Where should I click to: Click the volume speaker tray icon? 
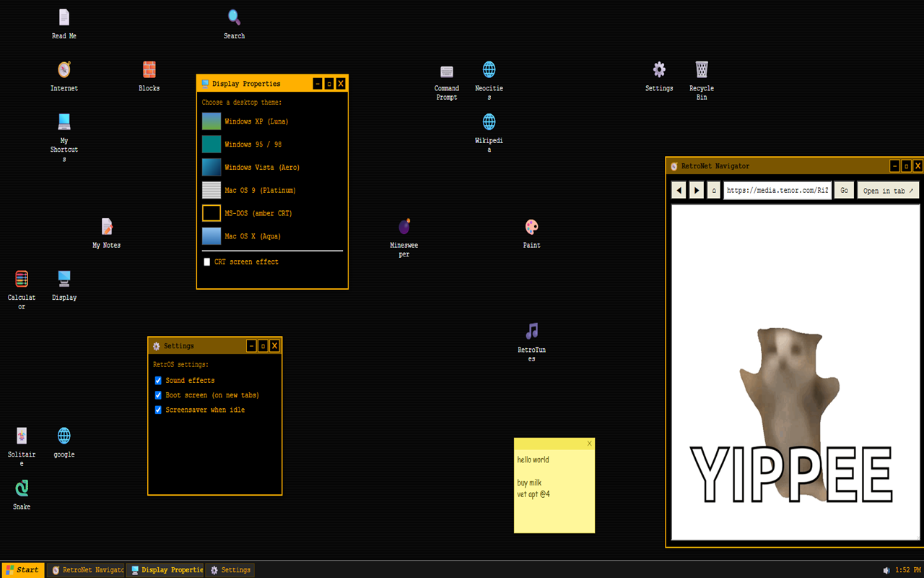pyautogui.click(x=887, y=570)
